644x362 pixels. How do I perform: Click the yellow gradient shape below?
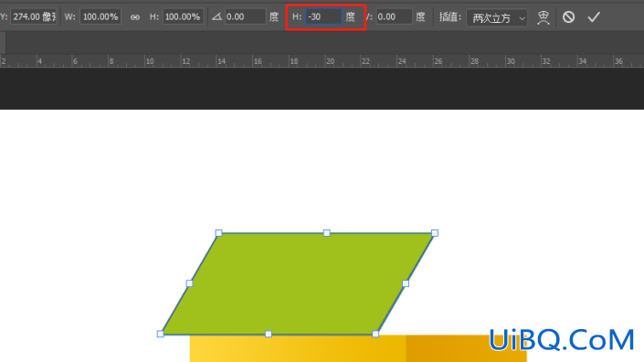pyautogui.click(x=358, y=348)
